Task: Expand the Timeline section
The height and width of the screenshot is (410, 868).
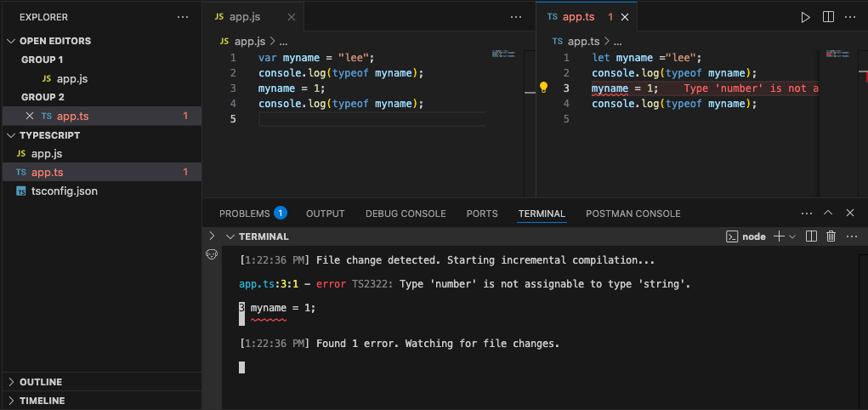Action: coord(42,401)
